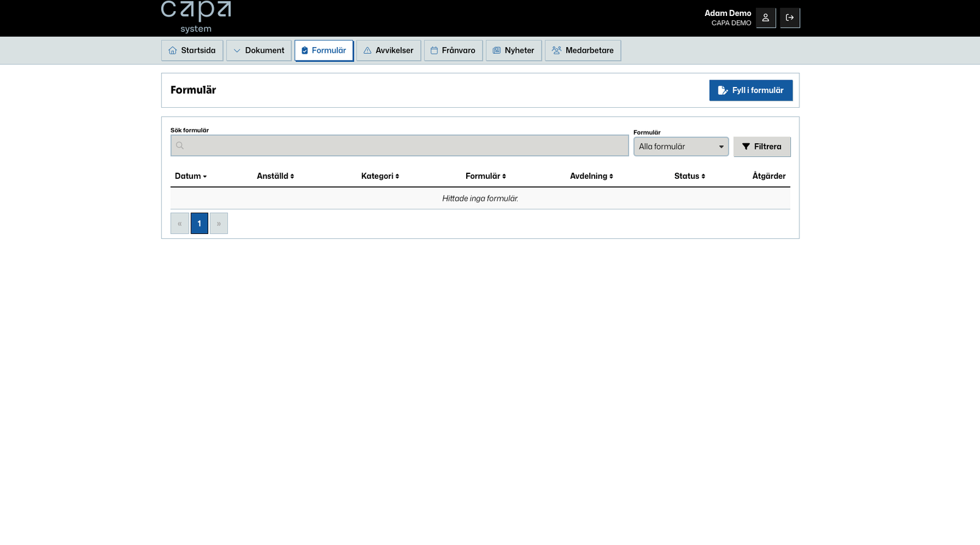This screenshot has height=545, width=980.
Task: Go to page 1 in pagination
Action: click(199, 224)
